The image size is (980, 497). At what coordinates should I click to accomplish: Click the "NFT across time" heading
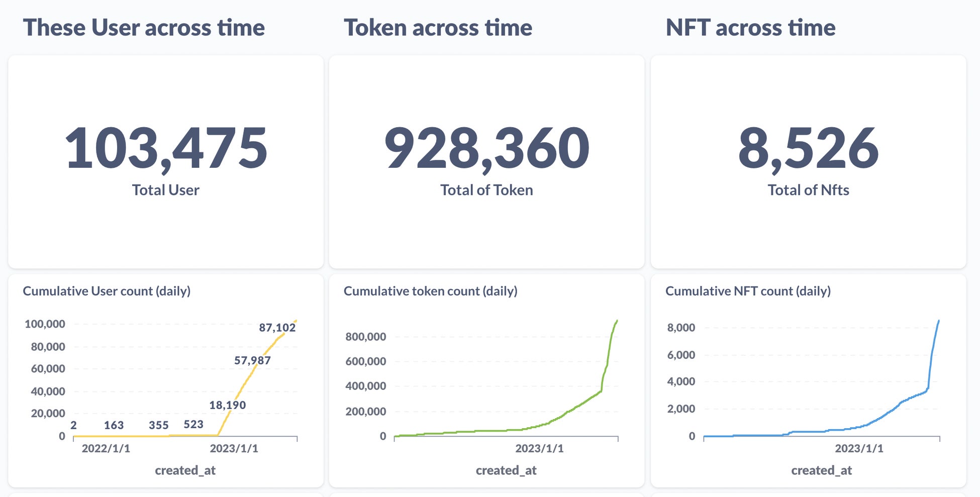point(750,28)
